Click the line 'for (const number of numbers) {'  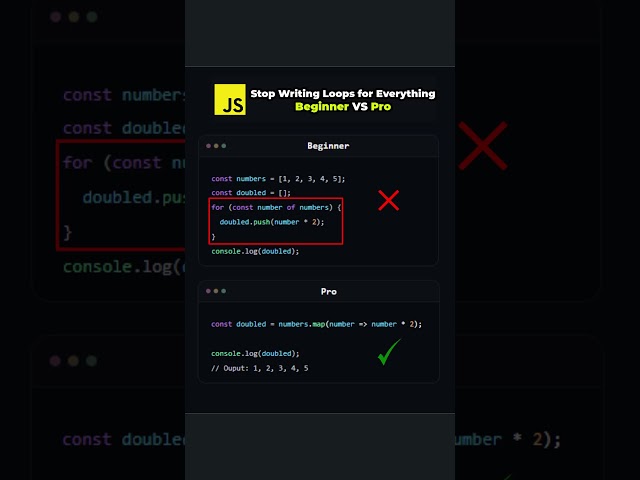click(x=276, y=207)
